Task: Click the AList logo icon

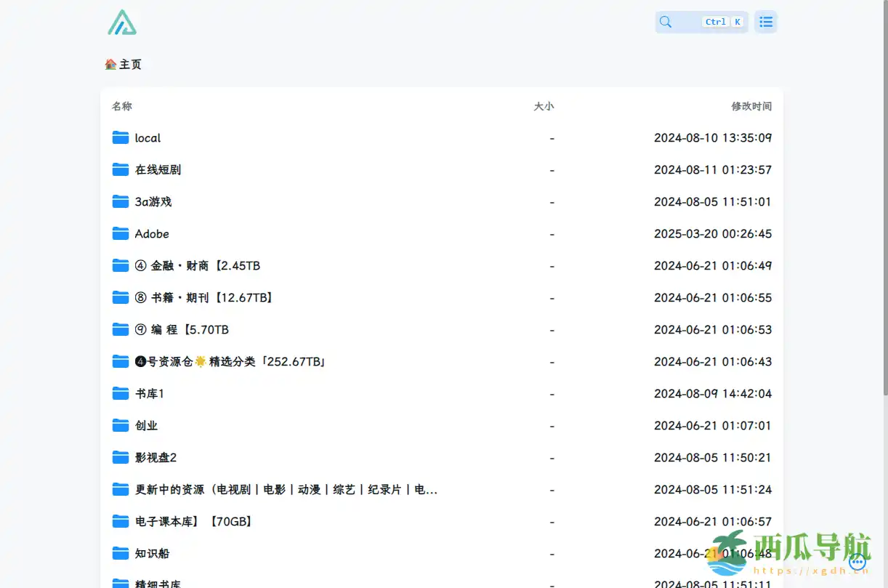Action: click(x=122, y=23)
